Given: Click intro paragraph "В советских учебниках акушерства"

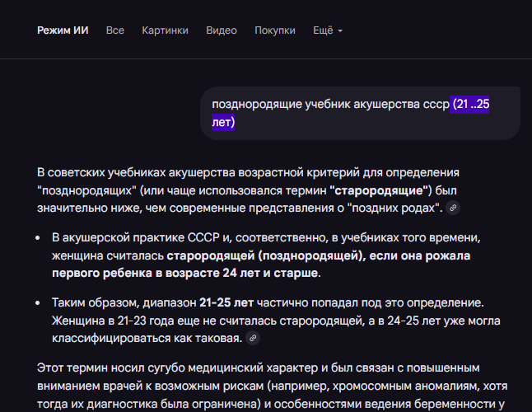Looking at the screenshot, I should pyautogui.click(x=247, y=190).
